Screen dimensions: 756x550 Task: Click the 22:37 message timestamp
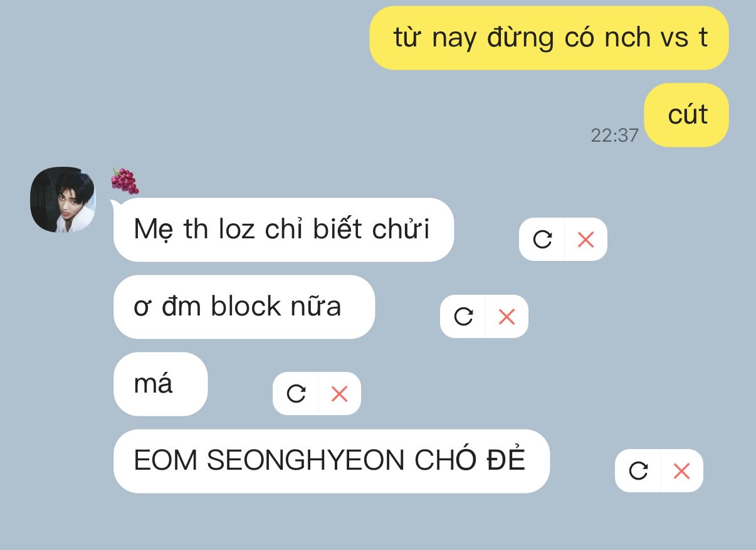coord(614,135)
